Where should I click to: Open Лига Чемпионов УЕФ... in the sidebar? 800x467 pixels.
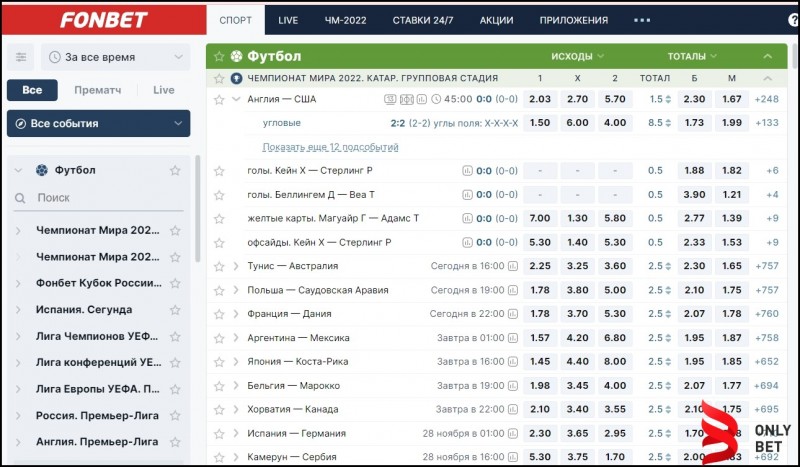point(97,336)
